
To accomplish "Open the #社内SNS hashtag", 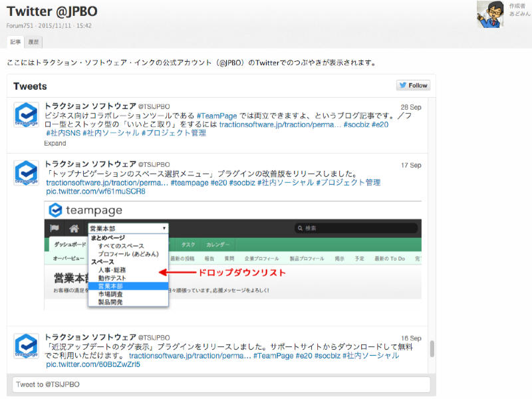I will [63, 133].
